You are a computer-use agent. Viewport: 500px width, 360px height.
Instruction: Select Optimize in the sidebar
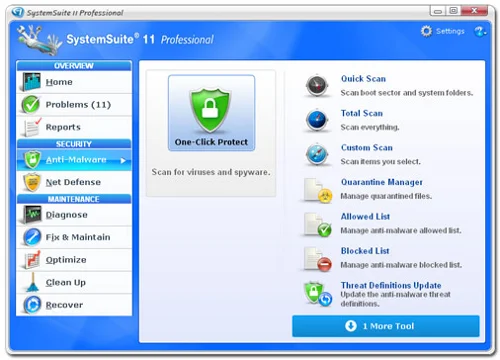tap(74, 260)
